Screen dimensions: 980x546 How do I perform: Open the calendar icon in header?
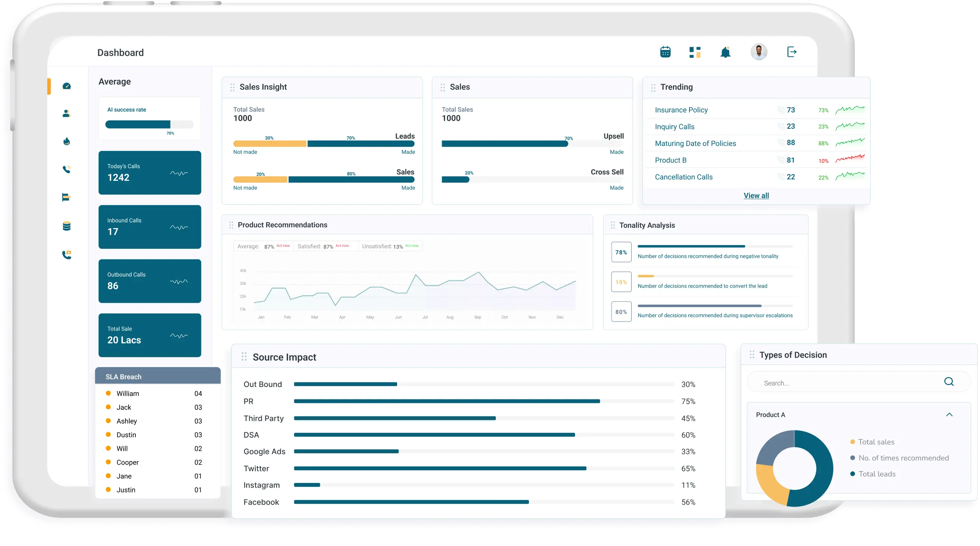(x=665, y=52)
